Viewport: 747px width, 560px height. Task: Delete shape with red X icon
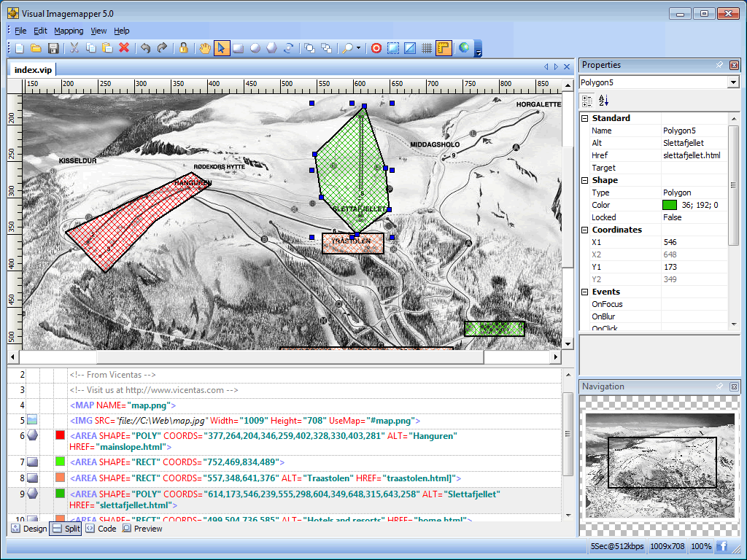click(x=124, y=48)
